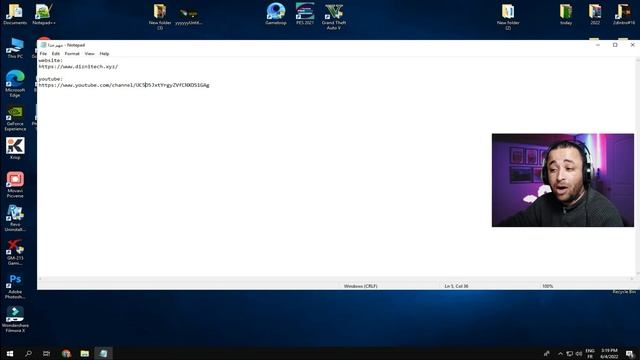Open the Format menu in Notepad
Viewport: 640px width, 360px height.
72,53
